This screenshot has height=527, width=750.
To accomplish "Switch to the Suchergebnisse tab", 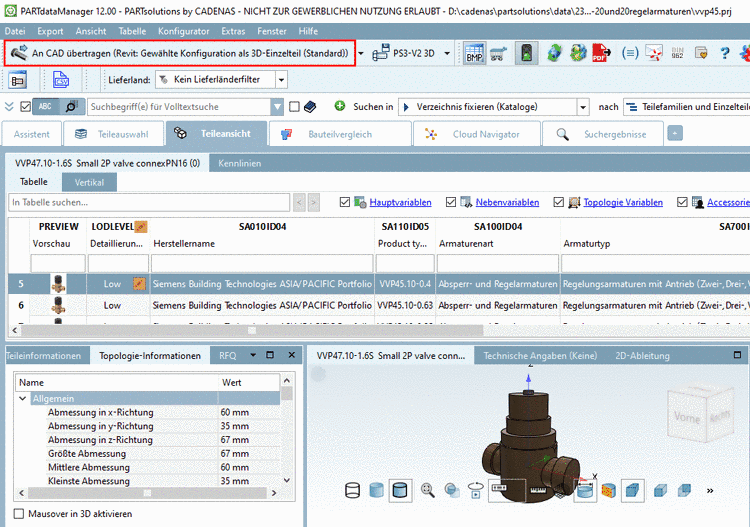I will [x=603, y=134].
